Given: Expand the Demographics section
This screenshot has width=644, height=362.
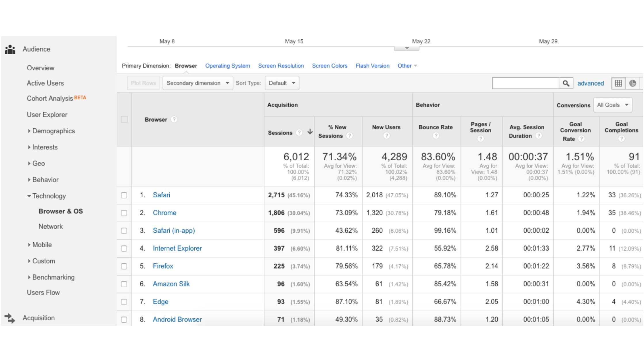Looking at the screenshot, I should click(51, 131).
